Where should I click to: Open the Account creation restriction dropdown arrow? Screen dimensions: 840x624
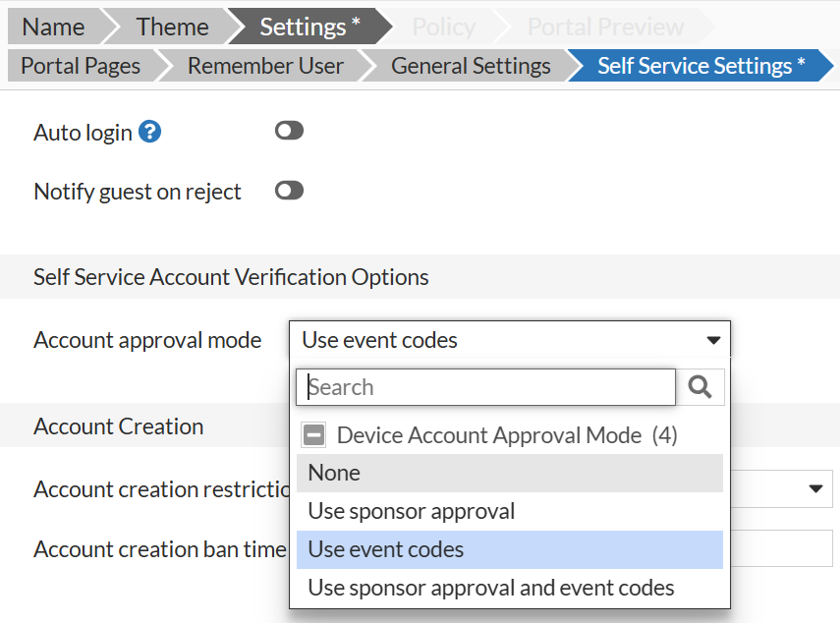(x=815, y=488)
